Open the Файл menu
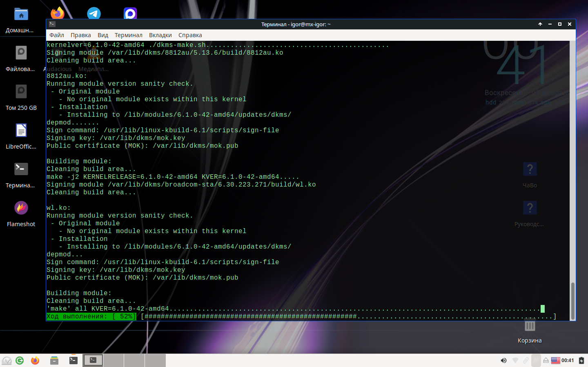Viewport: 588px width, 367px height. (57, 35)
